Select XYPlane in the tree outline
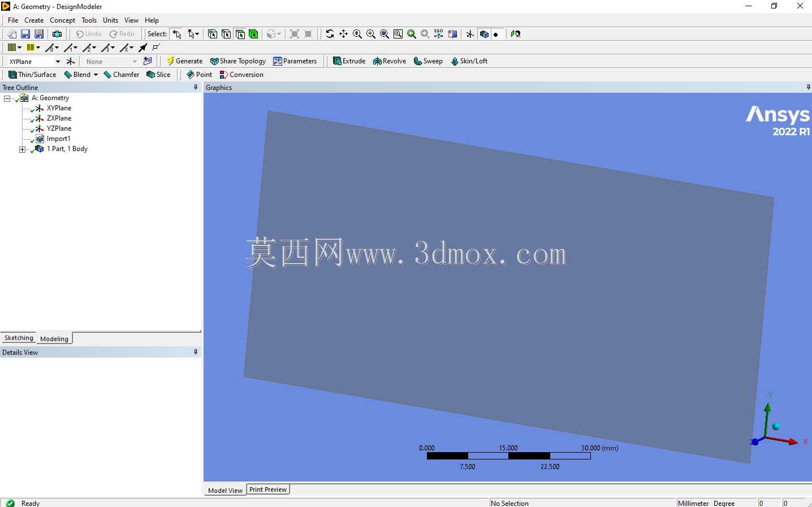Viewport: 812px width, 507px height. coord(59,108)
